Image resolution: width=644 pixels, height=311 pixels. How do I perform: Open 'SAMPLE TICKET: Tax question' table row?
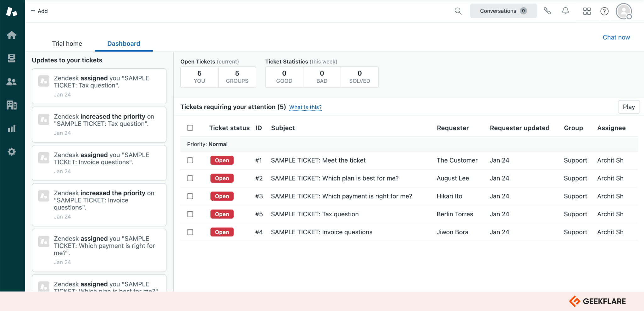(x=409, y=214)
